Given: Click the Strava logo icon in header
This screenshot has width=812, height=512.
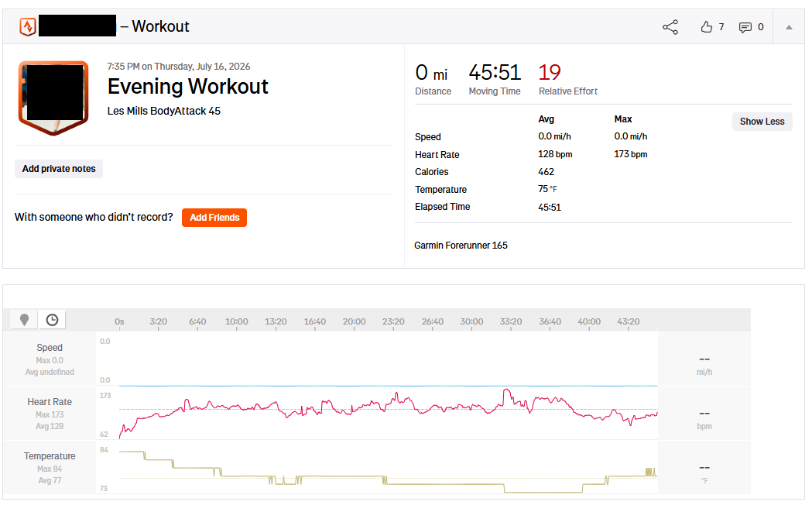Looking at the screenshot, I should (27, 26).
